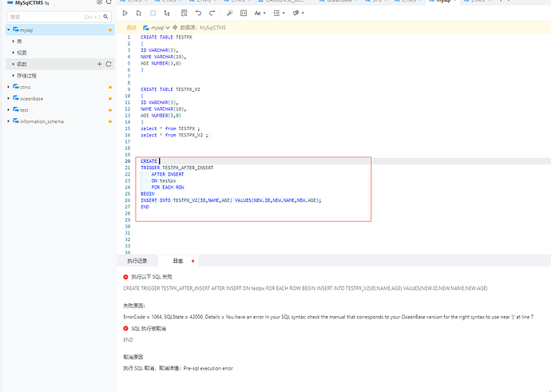This screenshot has height=392, width=551.
Task: Click the ErrorCode = 1064 message in log
Action: point(328,317)
